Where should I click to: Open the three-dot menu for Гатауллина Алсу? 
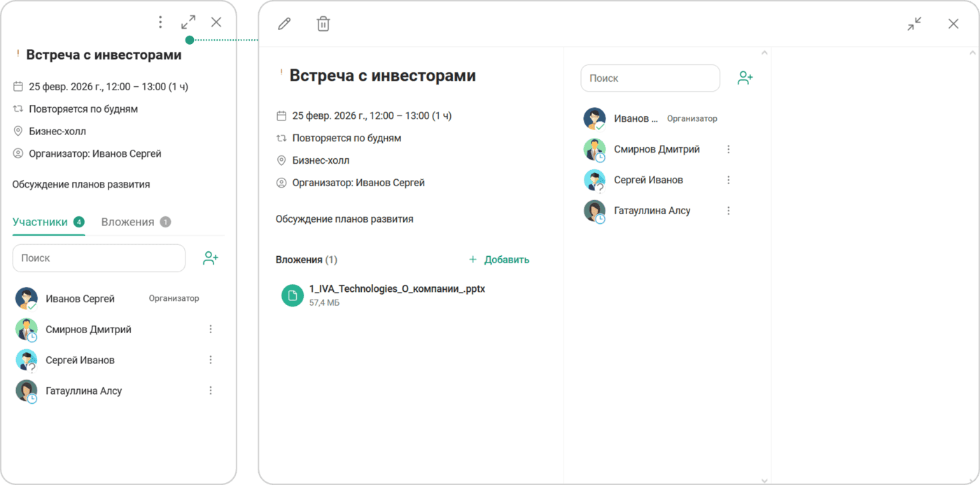point(728,210)
